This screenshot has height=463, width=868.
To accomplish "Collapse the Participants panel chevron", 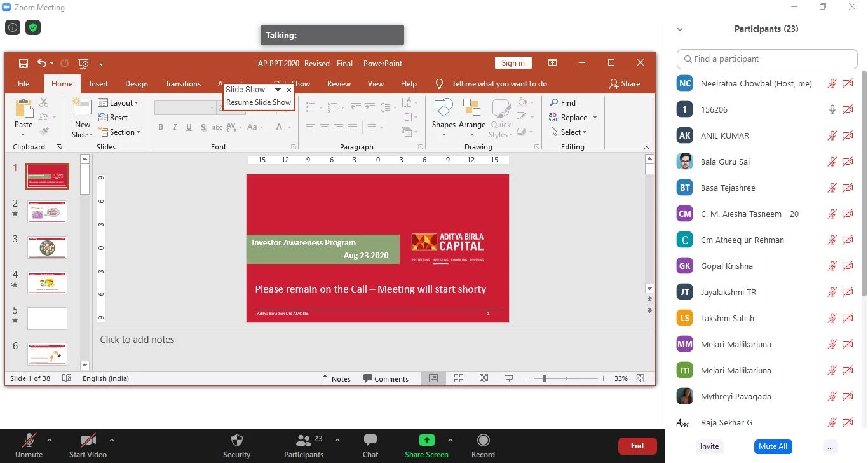I will (680, 29).
